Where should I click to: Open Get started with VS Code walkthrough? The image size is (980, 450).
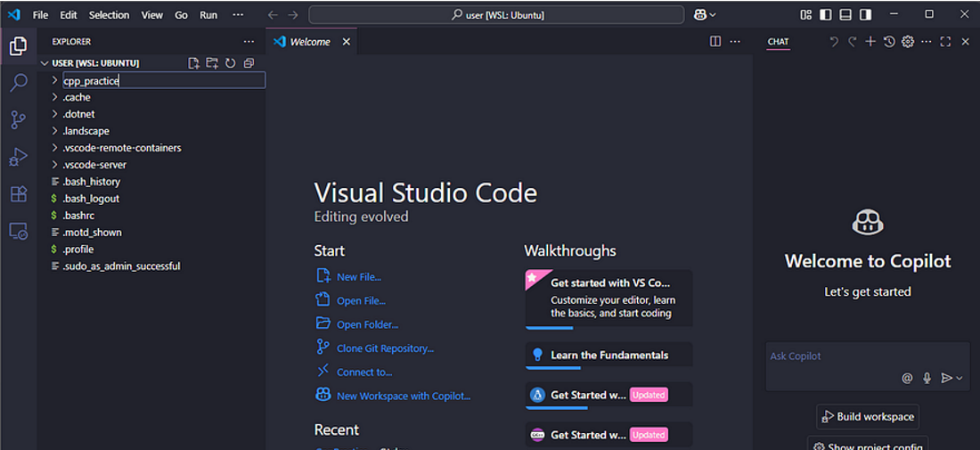608,299
